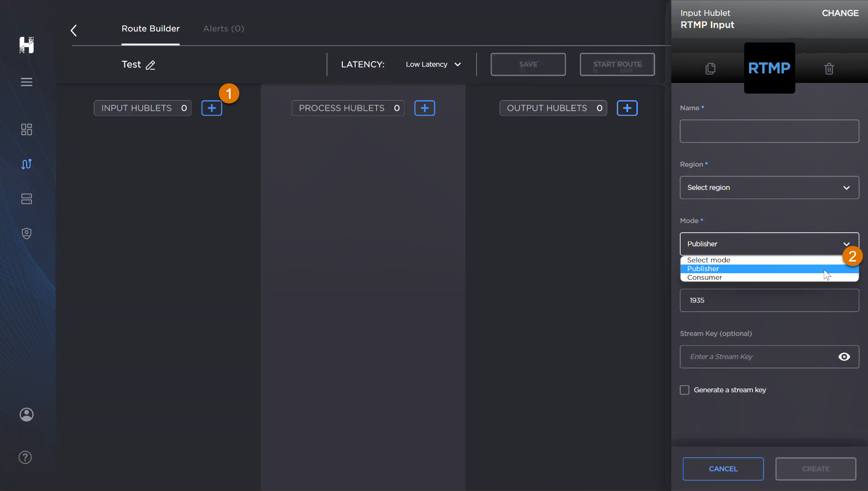The width and height of the screenshot is (868, 491).
Task: Click CHANGE in the Input Hublet header
Action: click(x=840, y=13)
